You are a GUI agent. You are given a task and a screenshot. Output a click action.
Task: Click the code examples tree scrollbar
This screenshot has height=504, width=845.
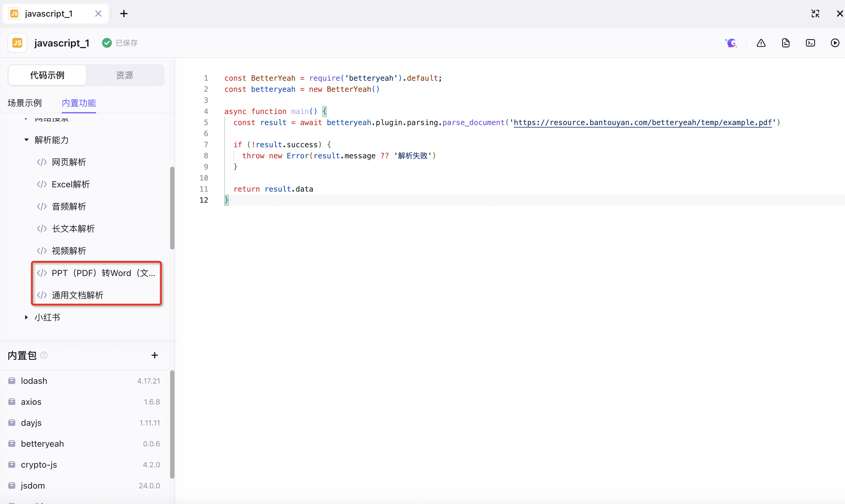coord(172,208)
